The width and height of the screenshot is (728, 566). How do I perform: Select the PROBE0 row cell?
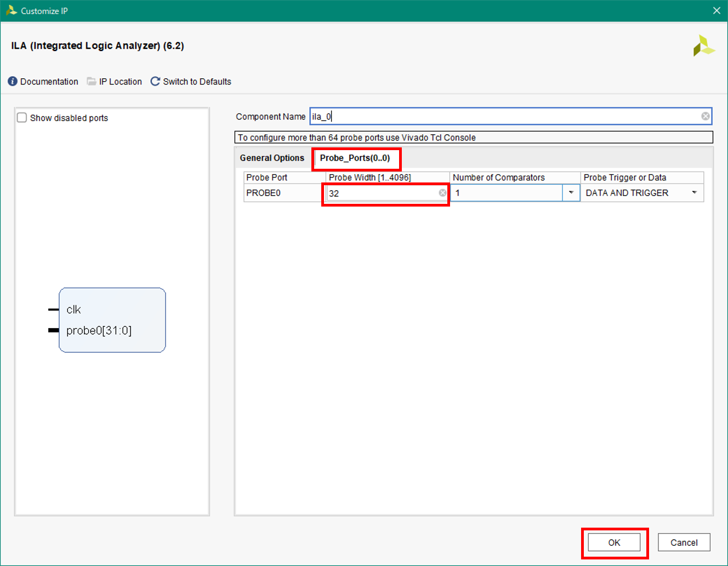[285, 193]
